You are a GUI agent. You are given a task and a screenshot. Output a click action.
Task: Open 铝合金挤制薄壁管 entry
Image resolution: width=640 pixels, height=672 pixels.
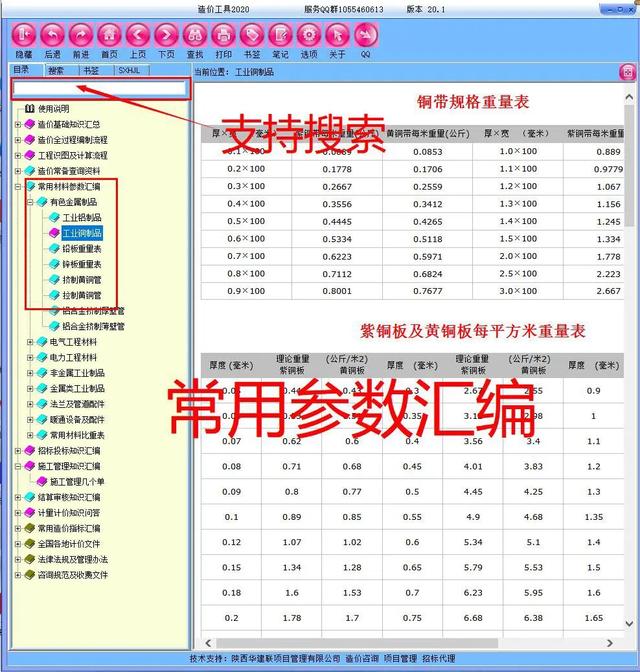93,326
